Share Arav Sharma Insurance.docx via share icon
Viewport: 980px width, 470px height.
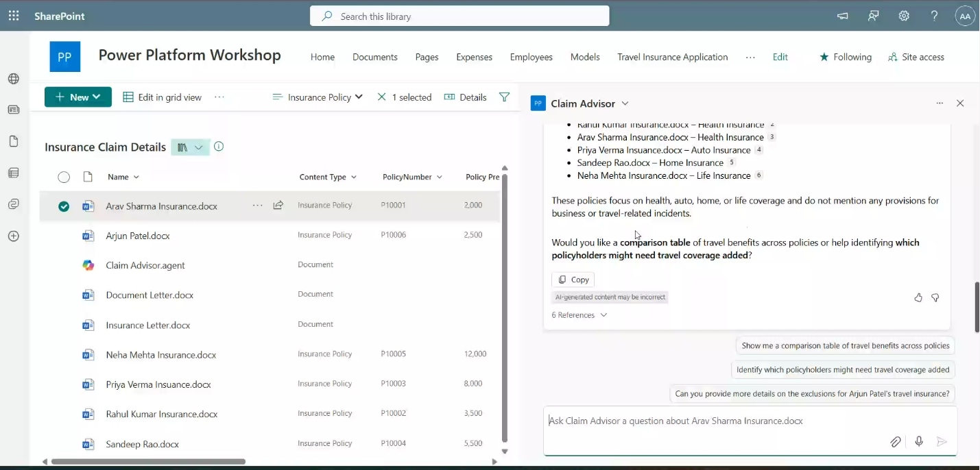pyautogui.click(x=278, y=206)
